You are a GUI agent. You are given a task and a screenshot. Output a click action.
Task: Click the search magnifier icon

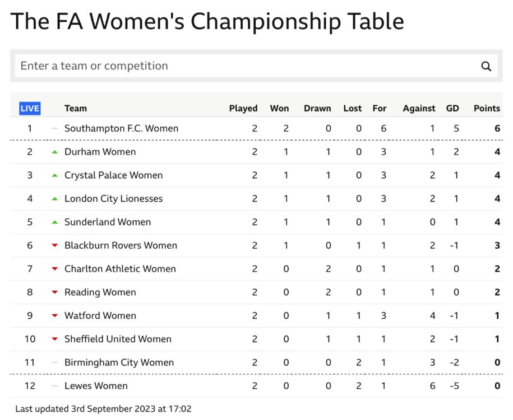486,66
